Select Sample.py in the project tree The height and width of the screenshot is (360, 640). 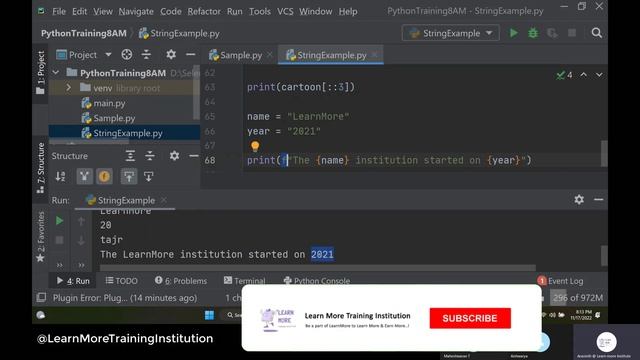[114, 118]
